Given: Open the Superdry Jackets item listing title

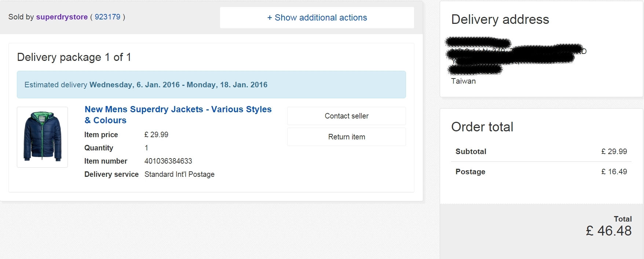Looking at the screenshot, I should pos(178,115).
